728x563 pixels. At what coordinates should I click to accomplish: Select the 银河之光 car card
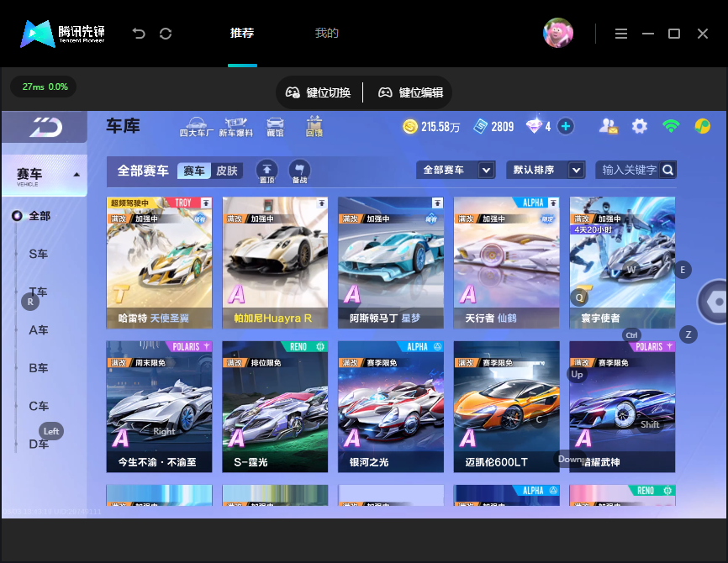tap(391, 407)
